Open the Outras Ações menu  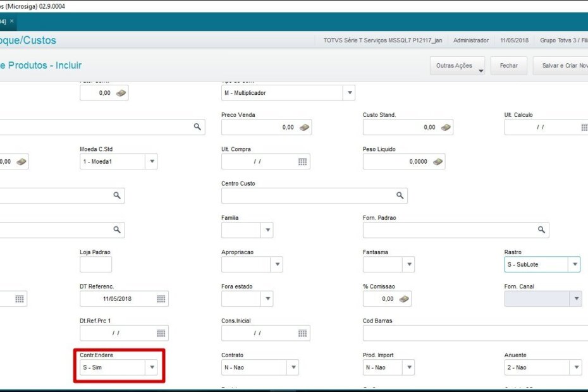(457, 66)
